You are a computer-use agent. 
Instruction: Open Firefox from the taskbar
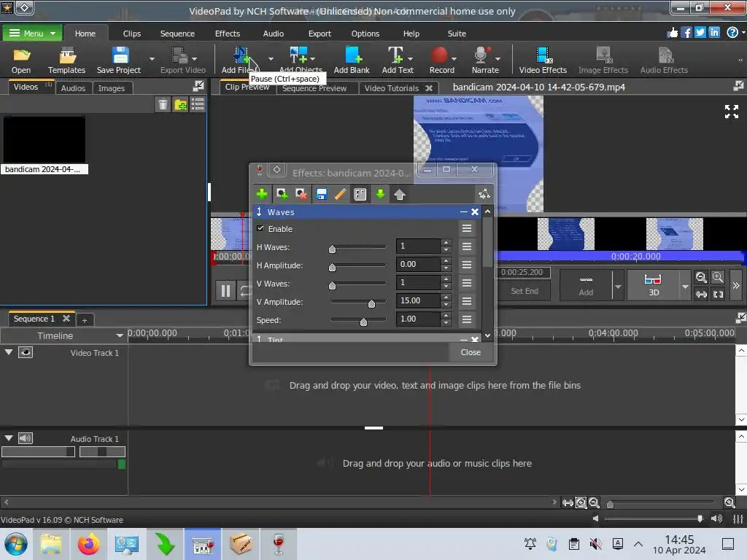88,544
